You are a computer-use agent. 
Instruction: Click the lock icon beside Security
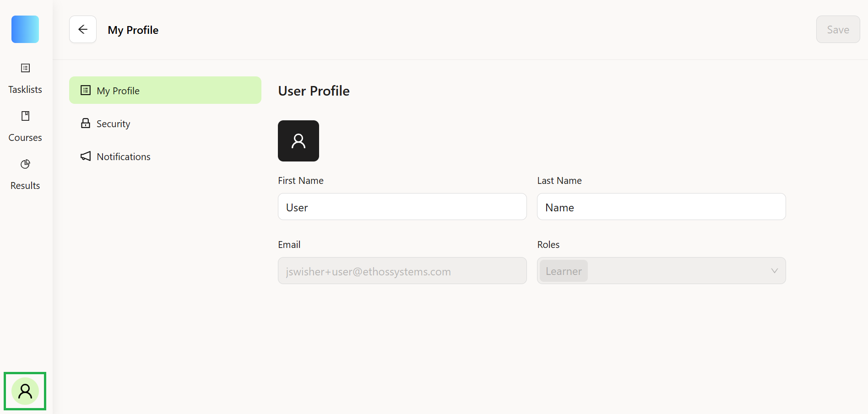click(x=86, y=124)
